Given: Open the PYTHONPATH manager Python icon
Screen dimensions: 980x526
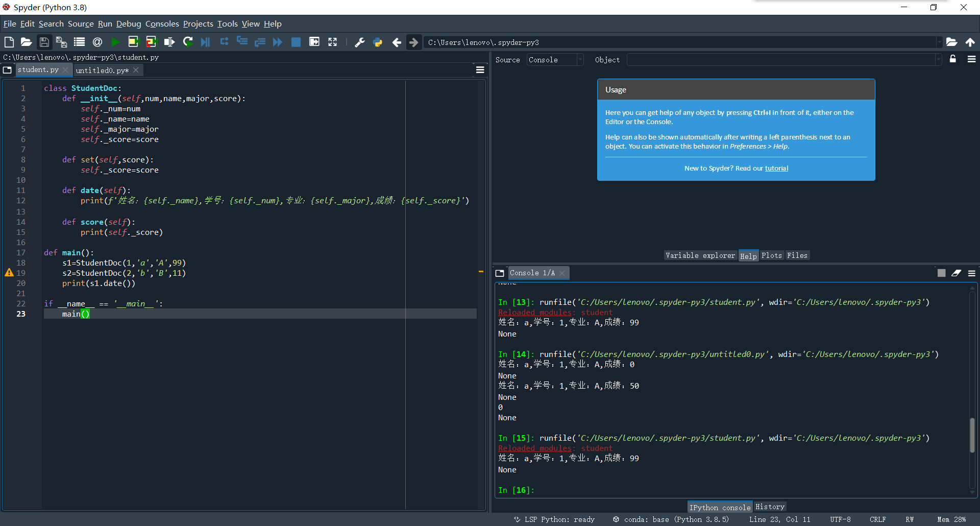Looking at the screenshot, I should point(378,42).
